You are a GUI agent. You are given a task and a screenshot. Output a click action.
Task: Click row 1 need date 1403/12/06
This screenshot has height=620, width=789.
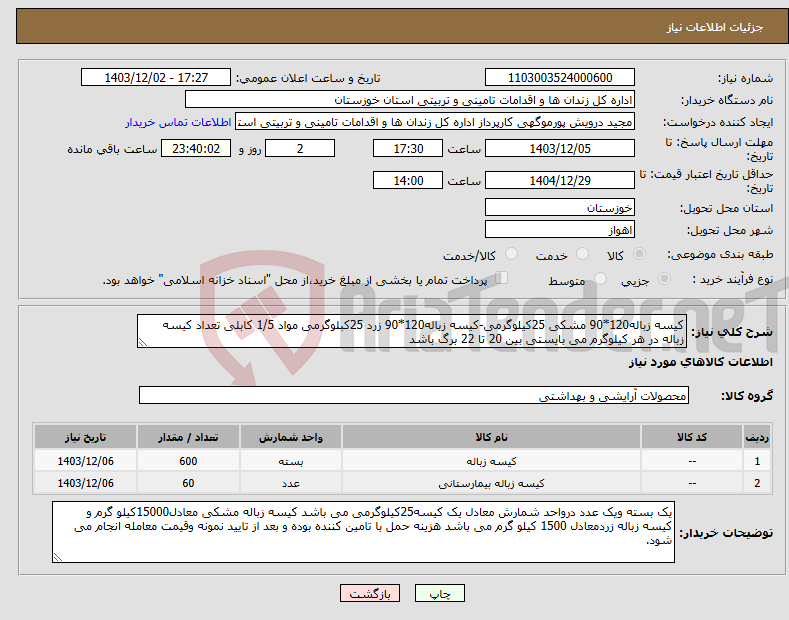(85, 461)
